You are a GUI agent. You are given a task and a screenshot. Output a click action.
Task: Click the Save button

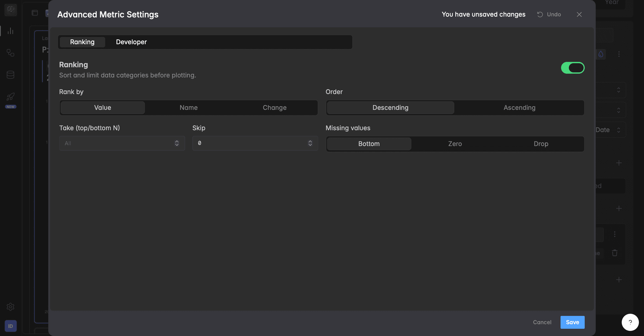572,322
